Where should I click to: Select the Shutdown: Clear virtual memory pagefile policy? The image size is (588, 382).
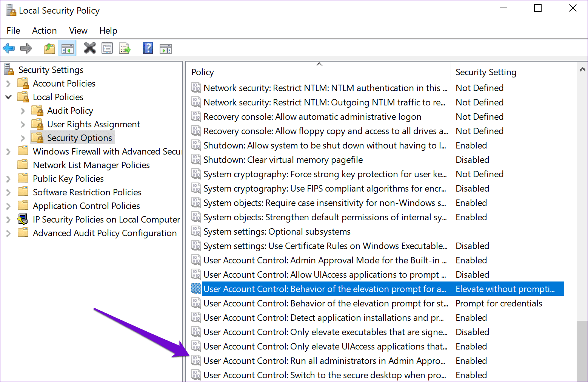[x=283, y=159]
